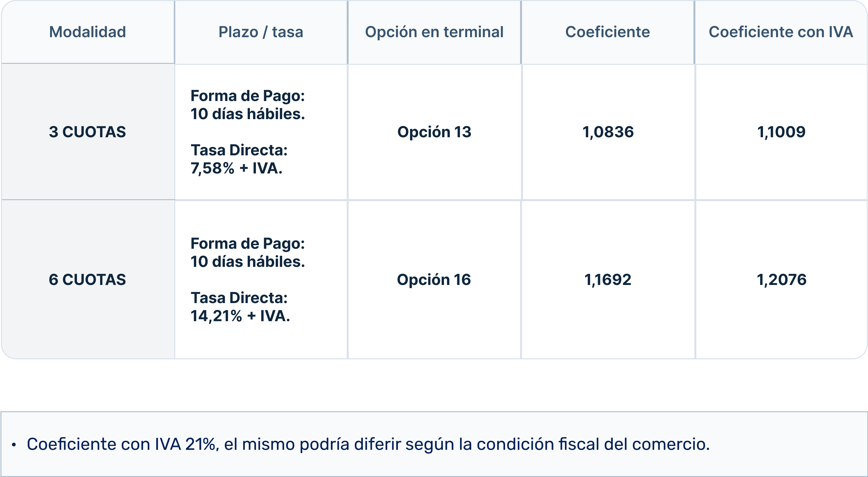Click the Modalidad column header

87,32
